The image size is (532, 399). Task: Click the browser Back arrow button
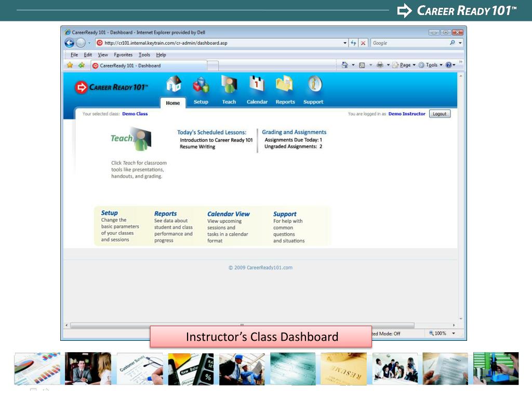pos(70,43)
